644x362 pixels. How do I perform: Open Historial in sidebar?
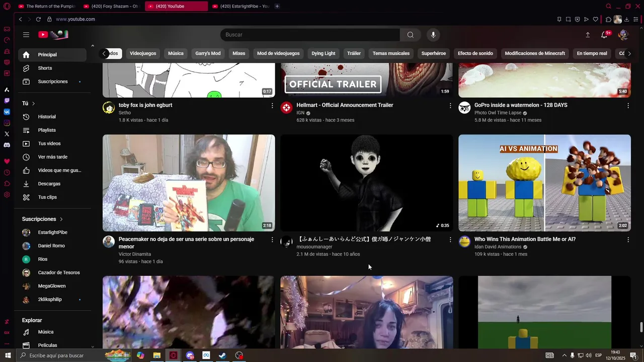(x=52, y=117)
